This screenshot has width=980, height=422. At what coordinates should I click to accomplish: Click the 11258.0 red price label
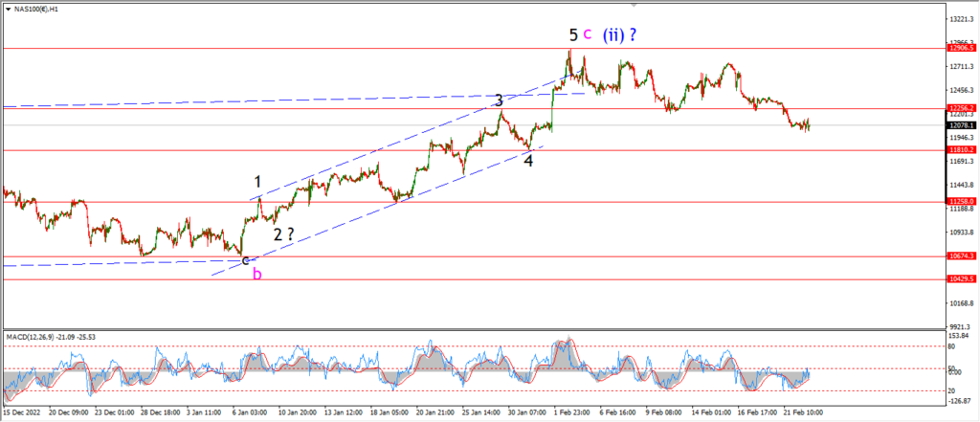click(x=961, y=201)
